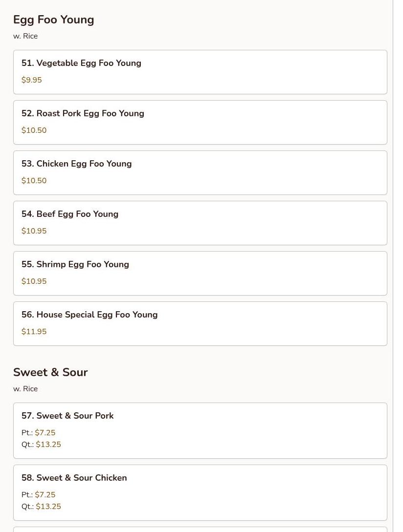
Task: Click the 54. Beef Egg Foo Young title
Action: point(70,214)
